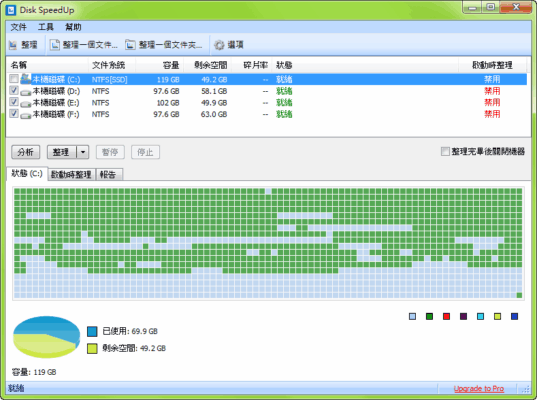
Task: Open the 幫助 menu
Action: pos(73,27)
